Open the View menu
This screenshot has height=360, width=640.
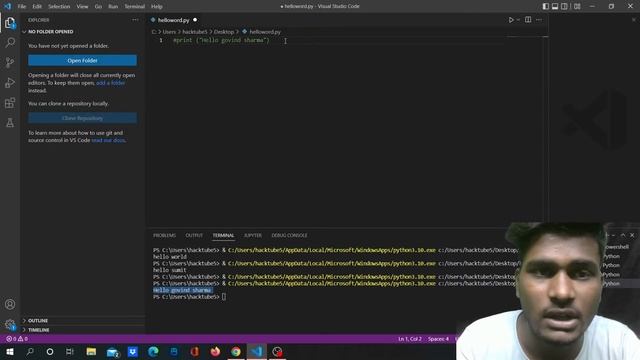(82, 7)
